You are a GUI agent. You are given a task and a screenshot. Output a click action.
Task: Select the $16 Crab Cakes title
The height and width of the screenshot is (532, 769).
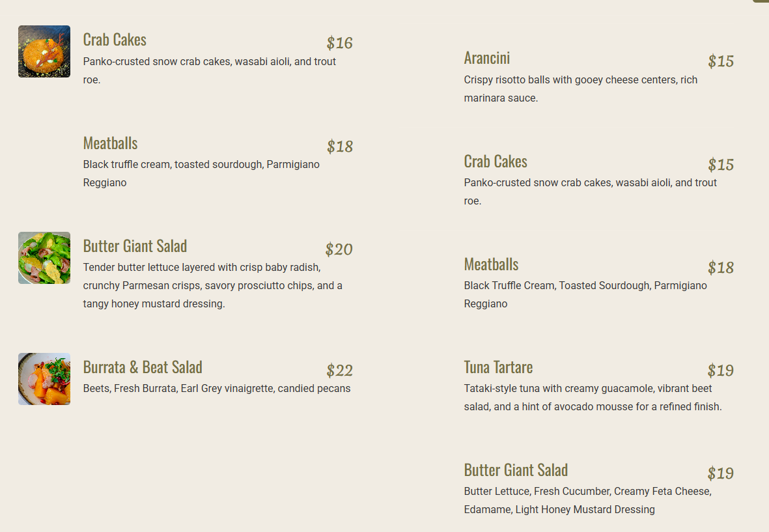tap(115, 40)
